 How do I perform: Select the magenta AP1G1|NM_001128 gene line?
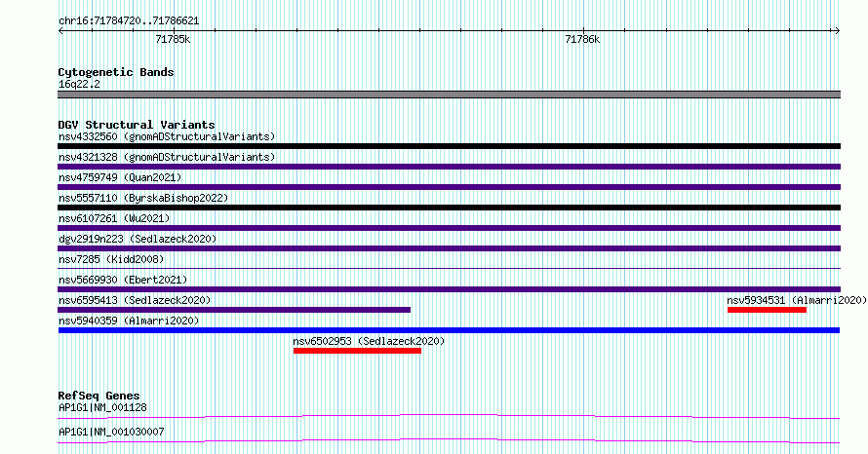[449, 416]
